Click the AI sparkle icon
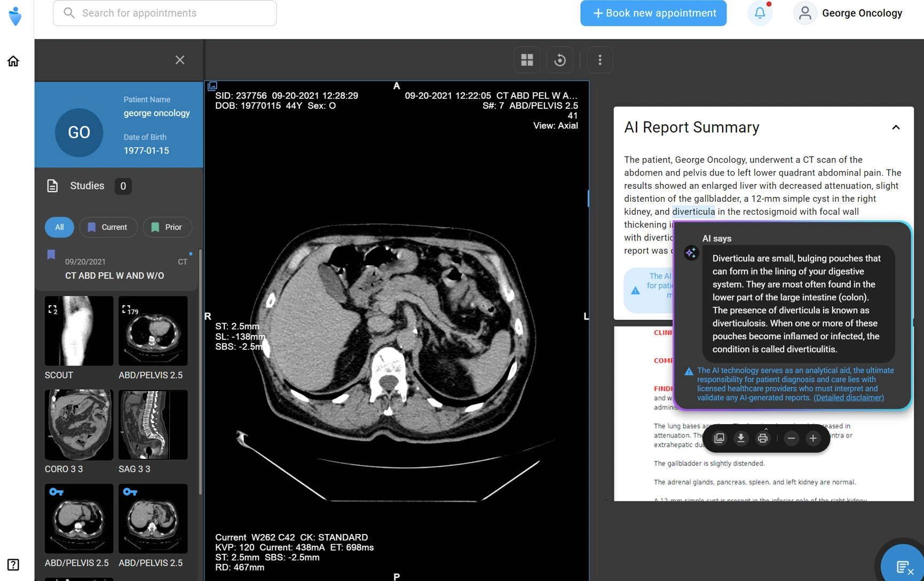The width and height of the screenshot is (924, 581). point(691,253)
